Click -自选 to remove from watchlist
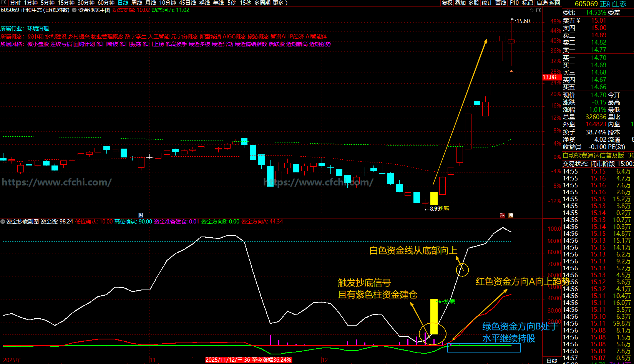Viewport: 634px width, 364px height. (x=541, y=3)
